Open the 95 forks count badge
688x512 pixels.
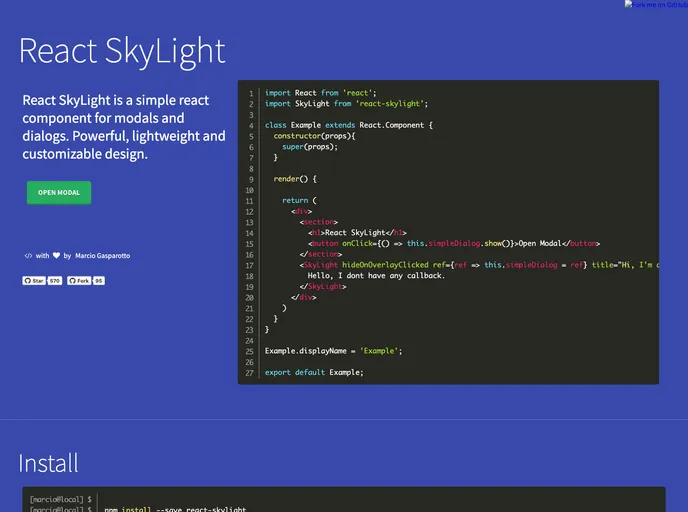pos(99,281)
